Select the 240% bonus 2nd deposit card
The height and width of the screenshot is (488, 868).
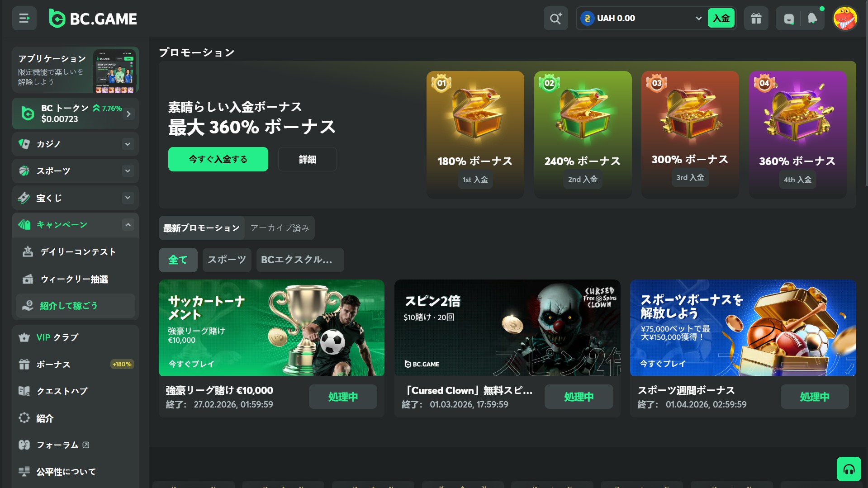tap(583, 134)
